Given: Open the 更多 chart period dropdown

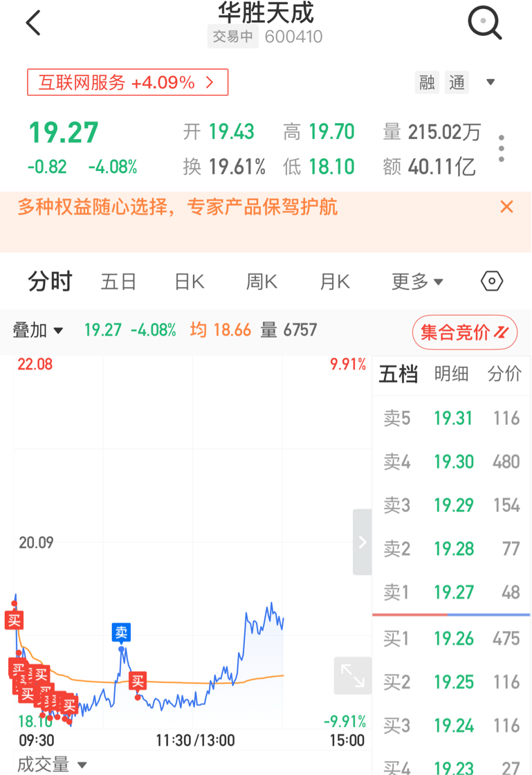Looking at the screenshot, I should [x=417, y=282].
